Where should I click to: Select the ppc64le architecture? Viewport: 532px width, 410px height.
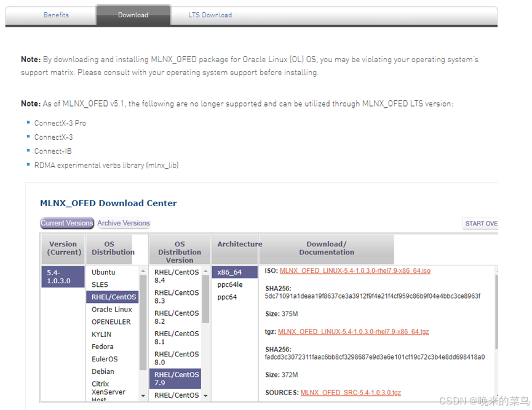pyautogui.click(x=229, y=284)
